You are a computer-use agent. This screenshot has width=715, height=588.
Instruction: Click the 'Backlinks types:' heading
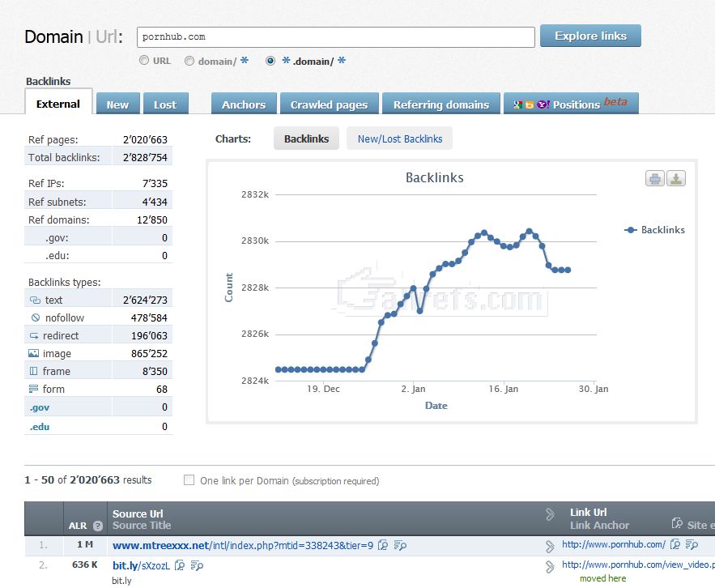click(x=64, y=283)
